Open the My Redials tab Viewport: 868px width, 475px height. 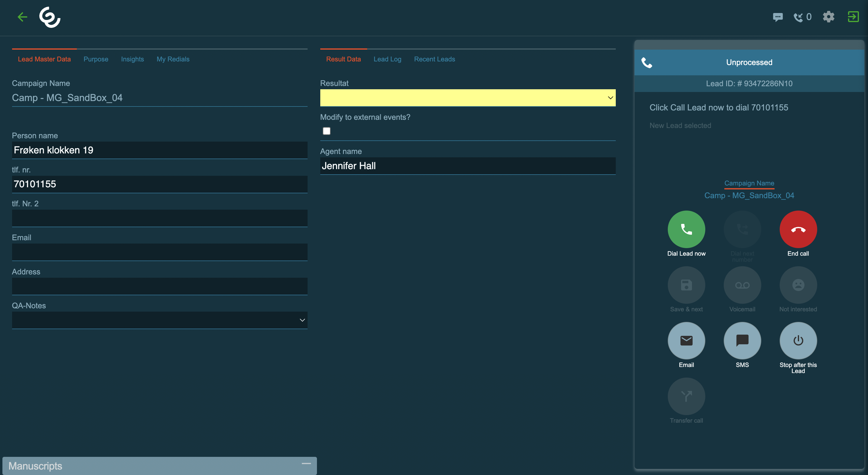(173, 59)
